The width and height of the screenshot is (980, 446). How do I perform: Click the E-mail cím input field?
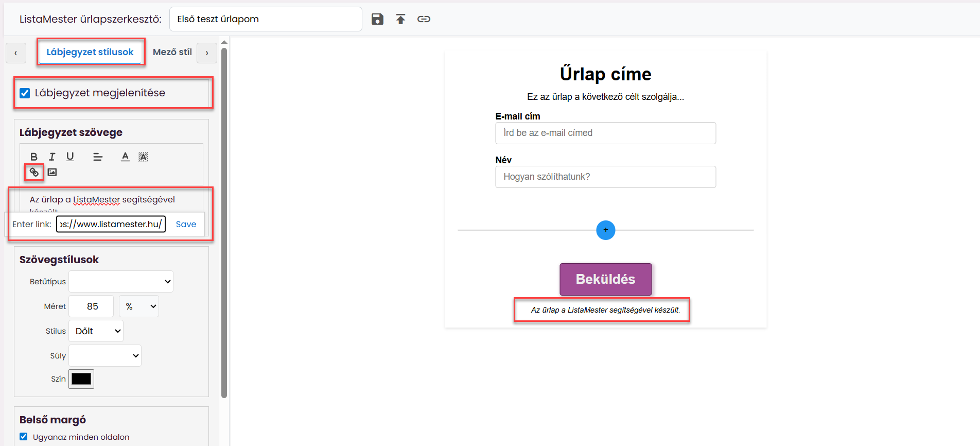pos(606,133)
